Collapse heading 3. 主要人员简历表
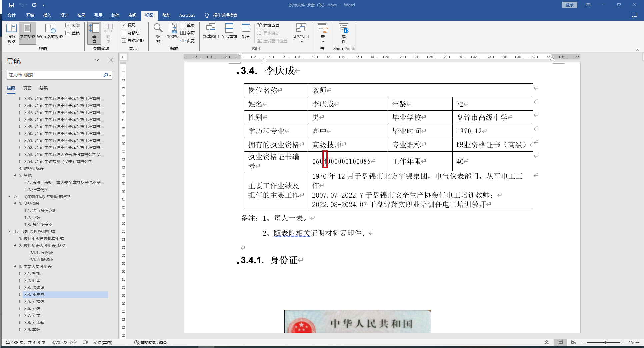The height and width of the screenshot is (348, 644). tap(15, 267)
